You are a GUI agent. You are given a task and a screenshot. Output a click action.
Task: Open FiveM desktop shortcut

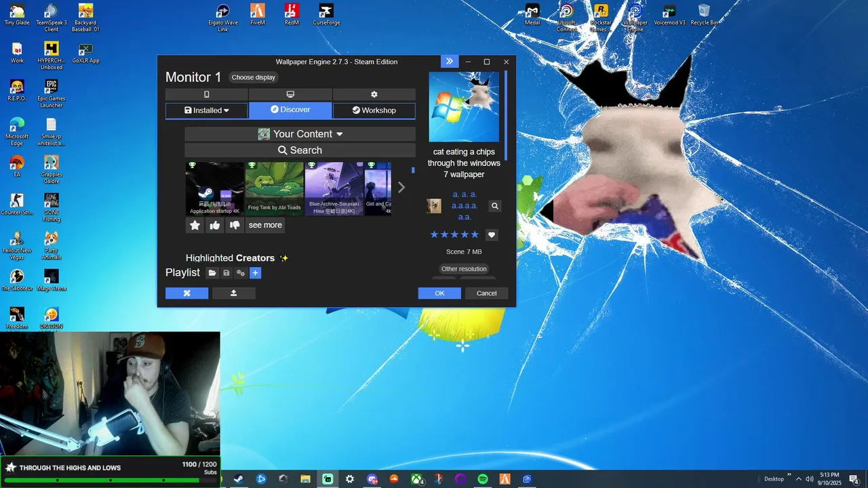click(258, 15)
